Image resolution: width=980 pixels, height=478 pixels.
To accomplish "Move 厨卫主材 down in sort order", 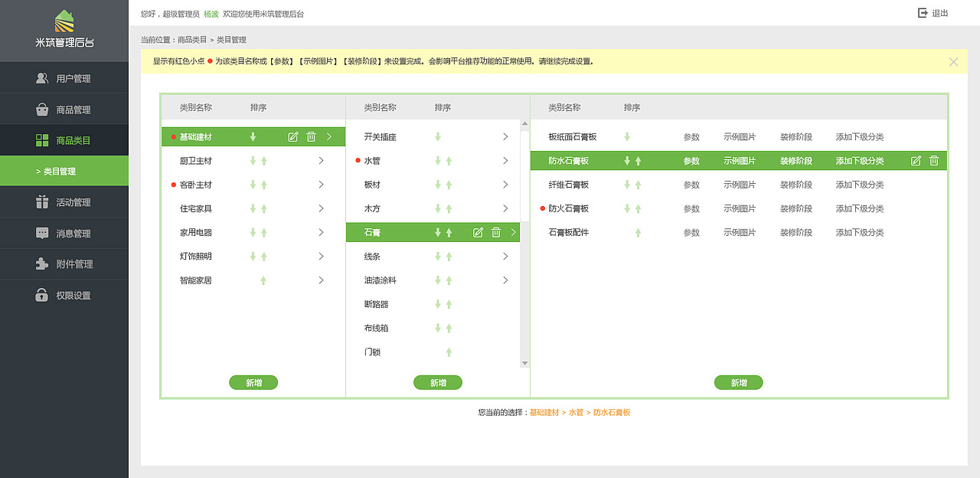I will click(253, 161).
